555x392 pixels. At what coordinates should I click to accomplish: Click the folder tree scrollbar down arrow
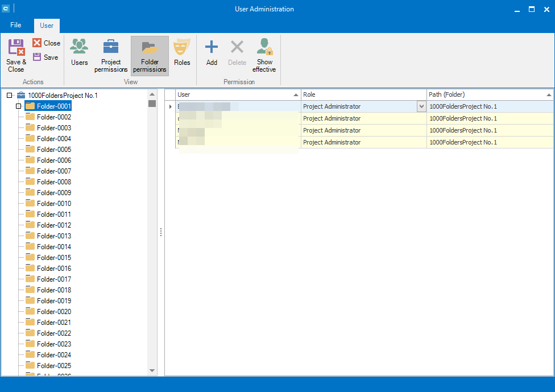tap(152, 370)
